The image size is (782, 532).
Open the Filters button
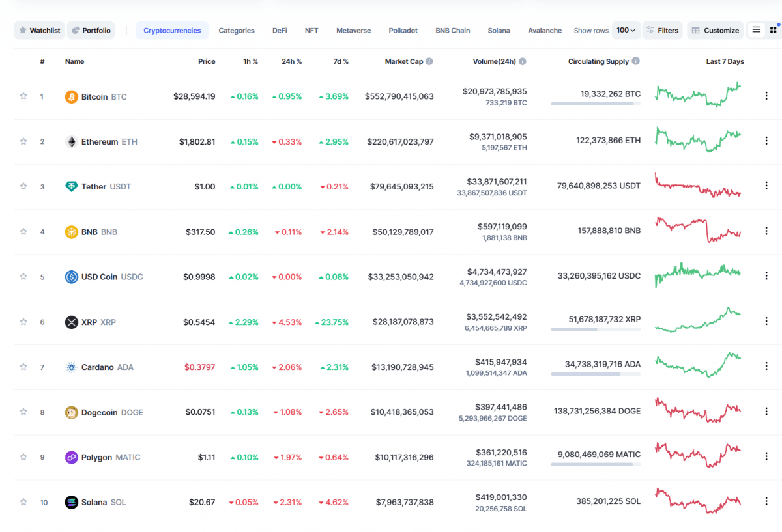pyautogui.click(x=663, y=31)
